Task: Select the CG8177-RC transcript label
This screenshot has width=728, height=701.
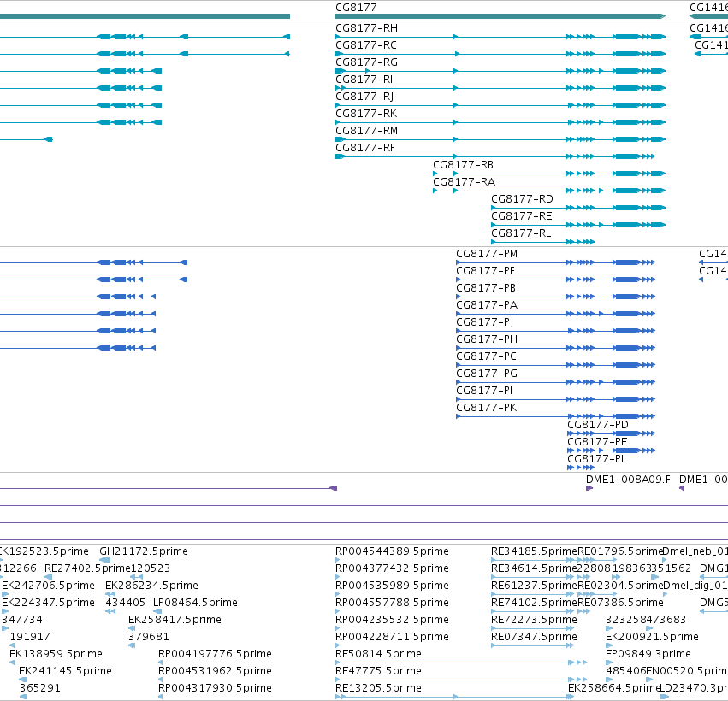Action: [x=366, y=45]
